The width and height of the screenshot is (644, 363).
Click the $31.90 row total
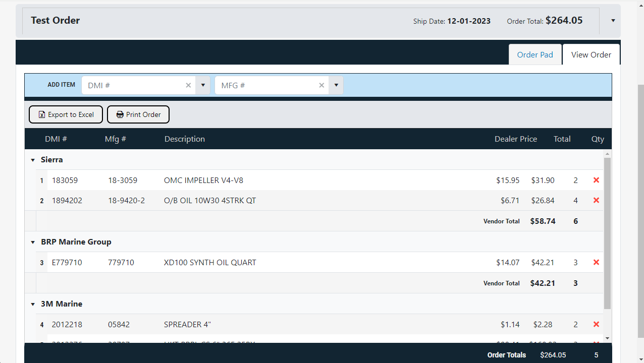(543, 180)
